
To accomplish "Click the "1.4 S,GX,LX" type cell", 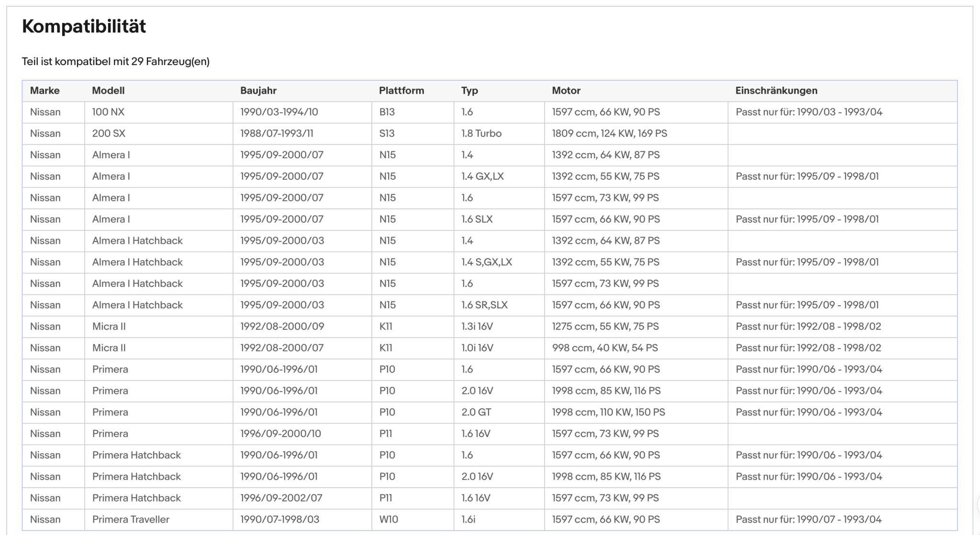I will click(487, 262).
